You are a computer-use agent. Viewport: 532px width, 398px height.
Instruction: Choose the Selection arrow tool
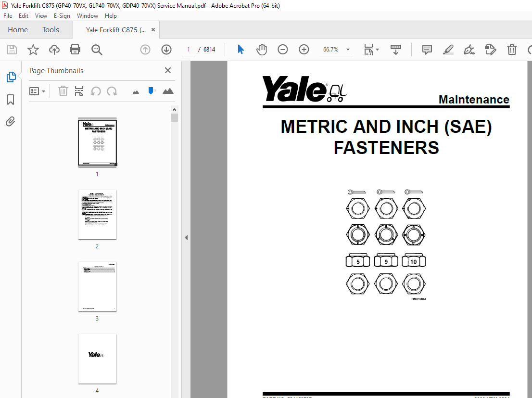pos(241,50)
